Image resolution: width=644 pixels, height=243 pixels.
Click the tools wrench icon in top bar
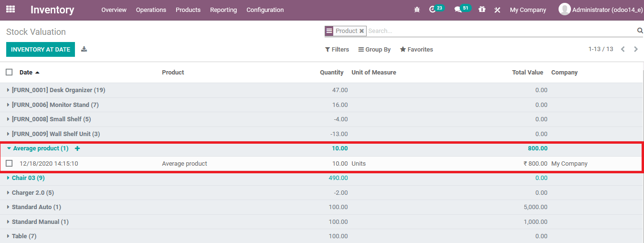coord(497,10)
